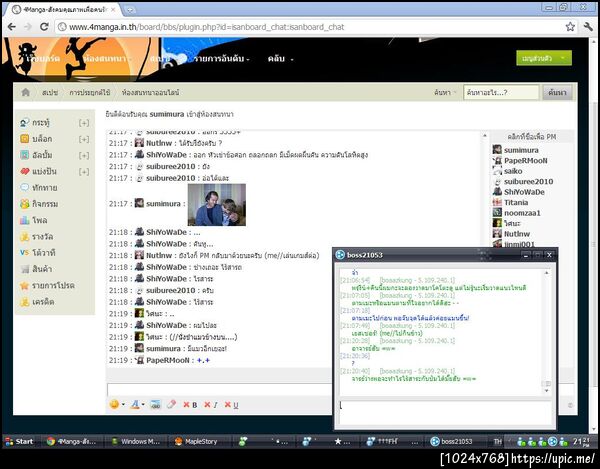The image size is (600, 469).
Task: Click the ห้องสนทนา top navigation item
Action: tap(107, 59)
